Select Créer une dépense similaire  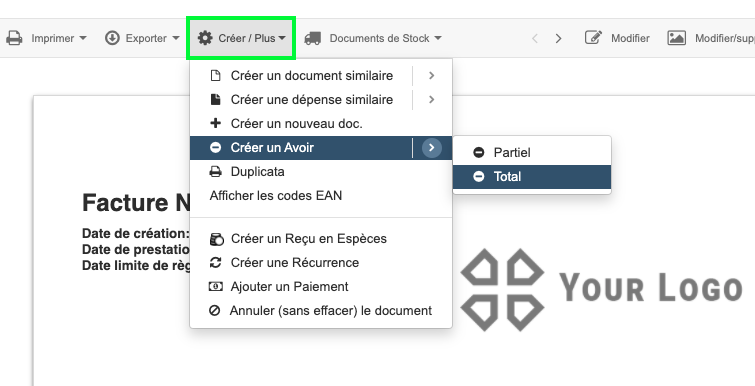pyautogui.click(x=312, y=100)
